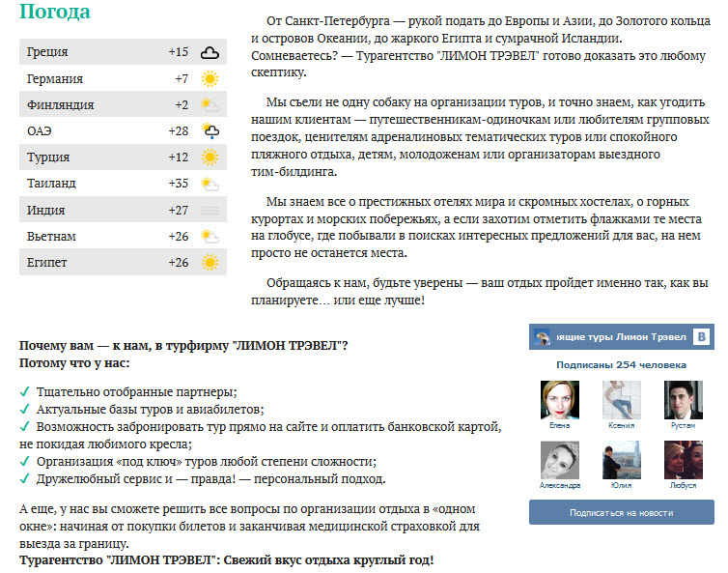
Task: Click the checkmark before 'Возможность забронировать тур'
Action: 24,426
